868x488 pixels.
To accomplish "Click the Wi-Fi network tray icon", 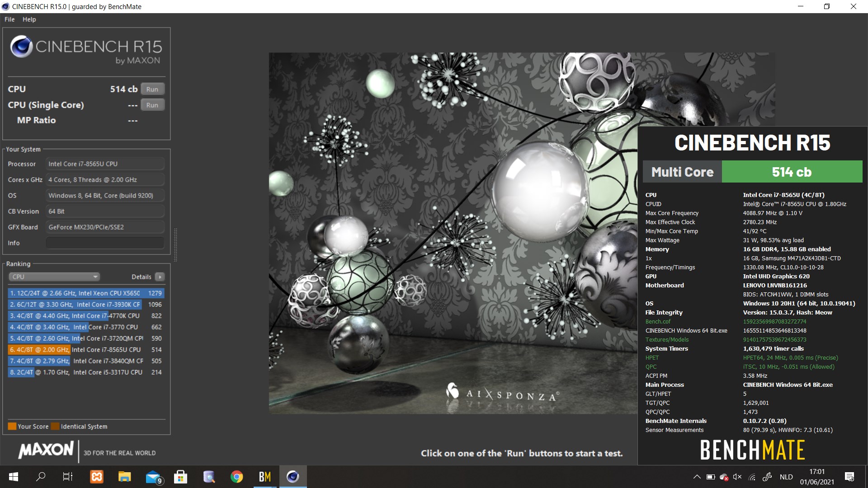I will click(x=752, y=477).
